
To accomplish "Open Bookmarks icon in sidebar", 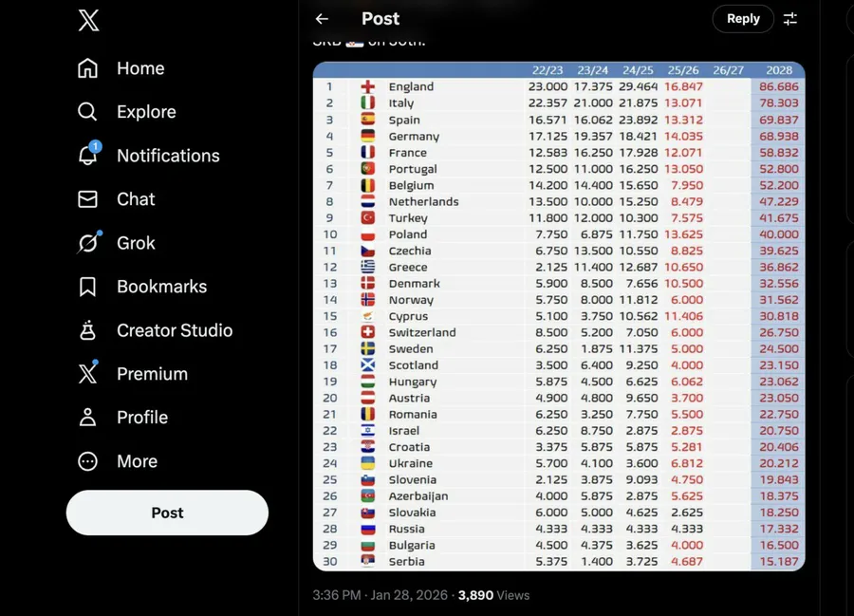I will coord(87,287).
